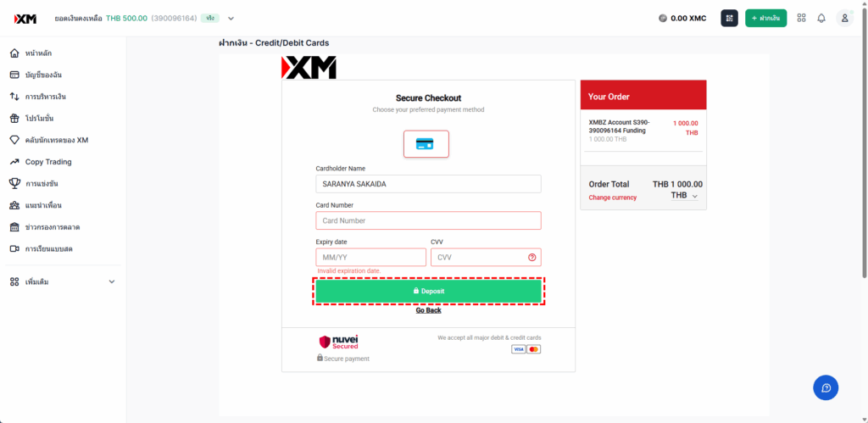Select the credit card payment method icon
This screenshot has width=868, height=423.
pyautogui.click(x=426, y=144)
